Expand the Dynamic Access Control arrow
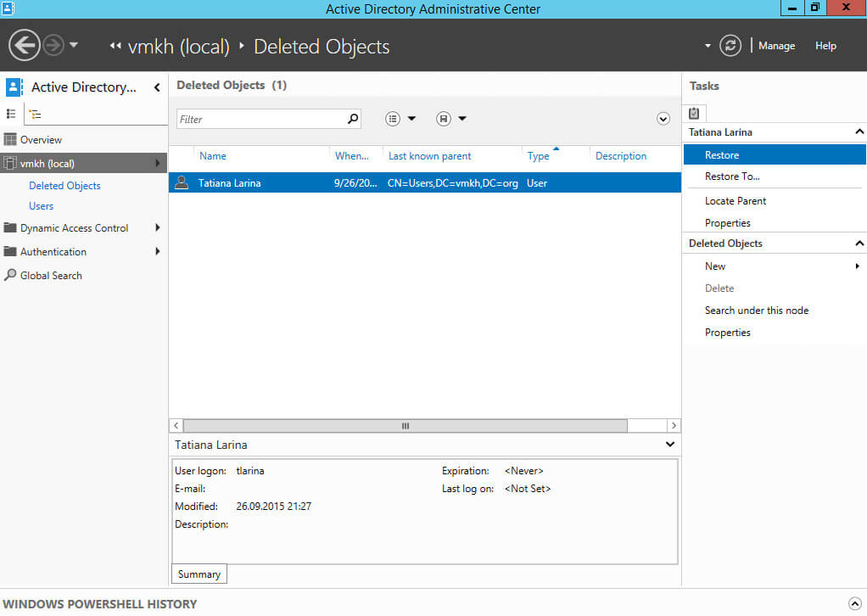The height and width of the screenshot is (616, 867). pos(158,227)
